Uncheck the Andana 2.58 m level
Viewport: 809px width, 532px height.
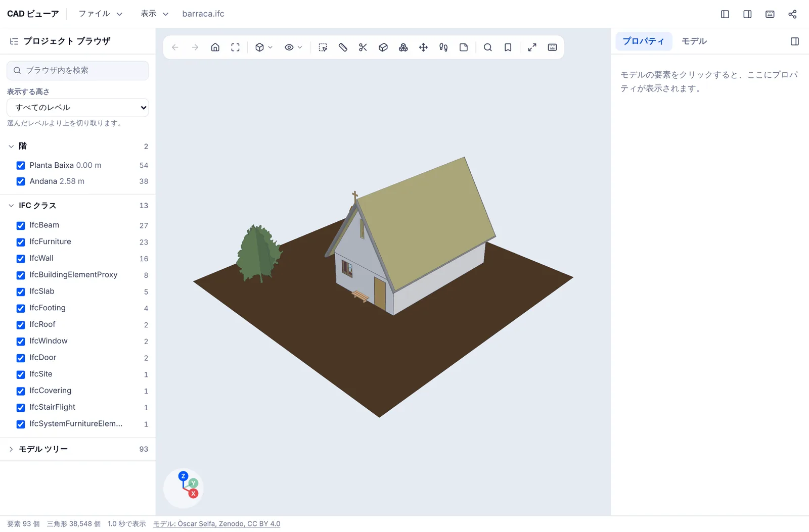(x=21, y=181)
